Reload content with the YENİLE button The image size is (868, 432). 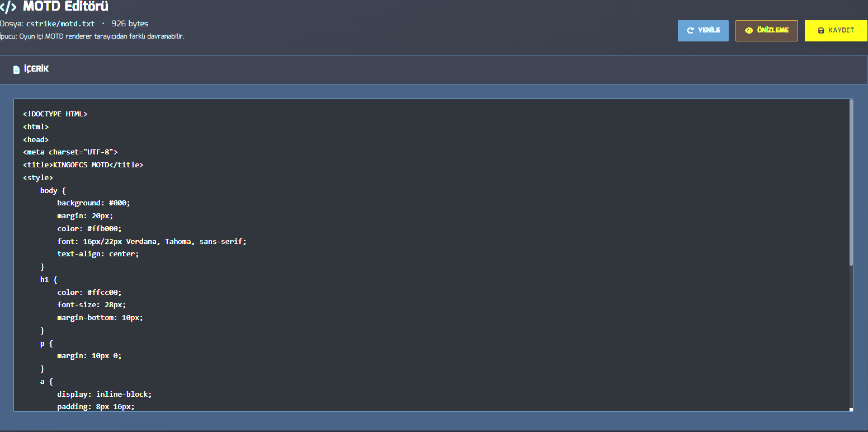click(703, 31)
